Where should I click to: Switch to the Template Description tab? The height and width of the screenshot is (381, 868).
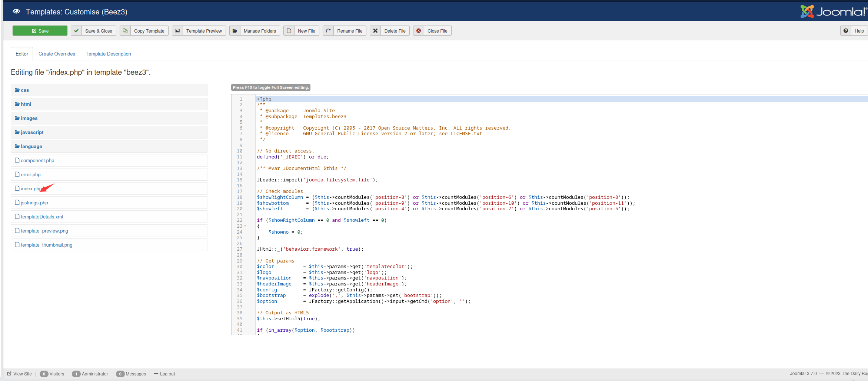108,54
